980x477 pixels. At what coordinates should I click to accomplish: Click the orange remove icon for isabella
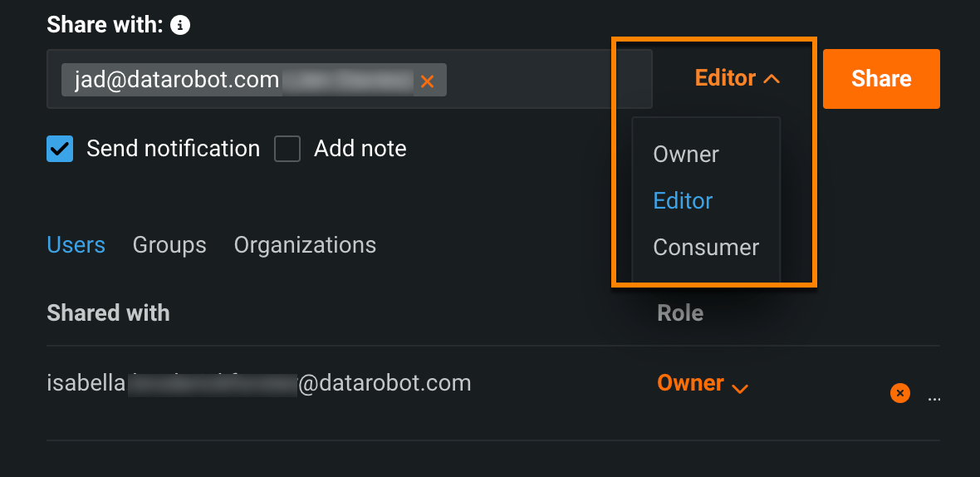click(899, 393)
